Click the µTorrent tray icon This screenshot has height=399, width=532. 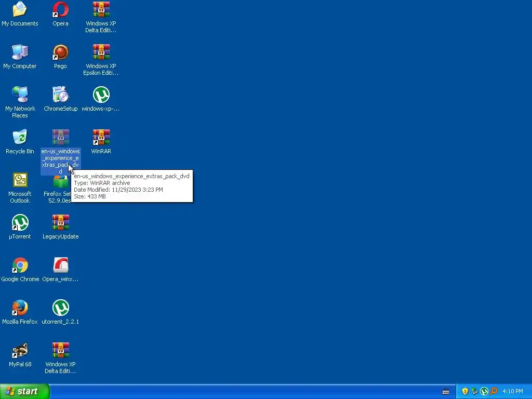pyautogui.click(x=484, y=392)
